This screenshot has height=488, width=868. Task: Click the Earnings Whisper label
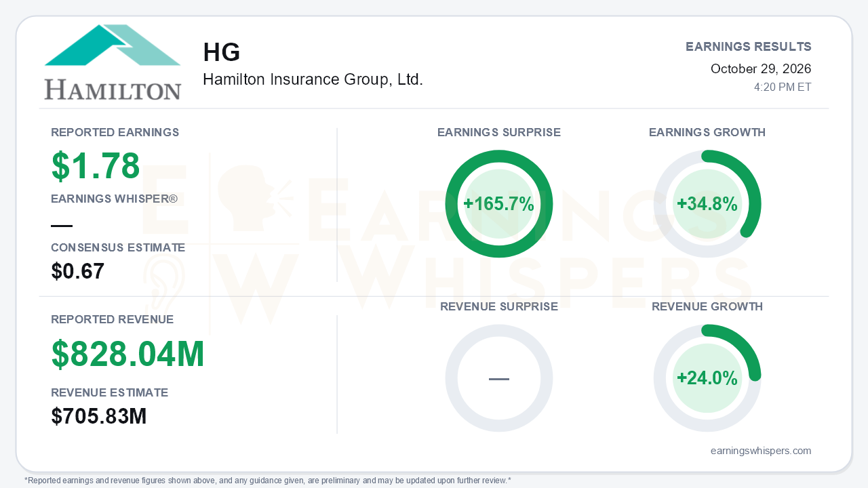coord(115,199)
